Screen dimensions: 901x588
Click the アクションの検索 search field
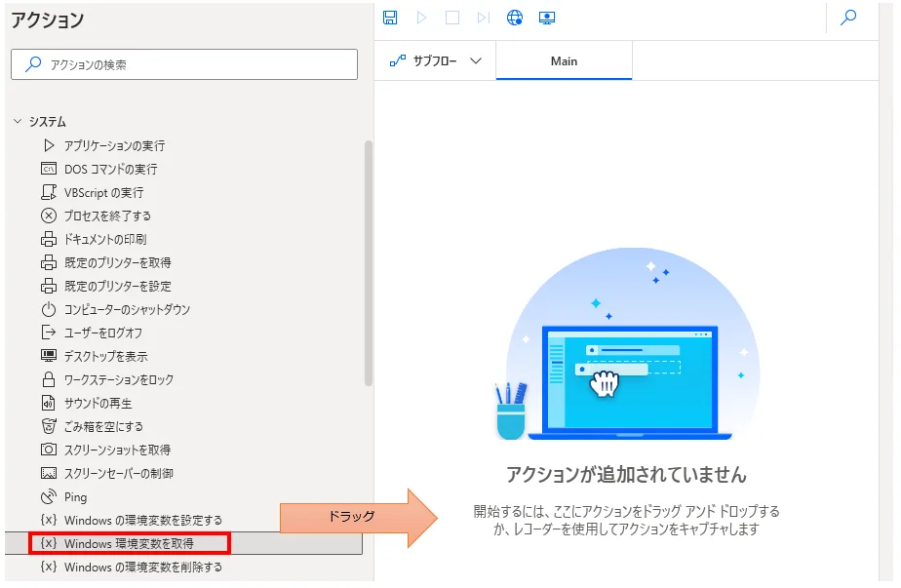[184, 64]
